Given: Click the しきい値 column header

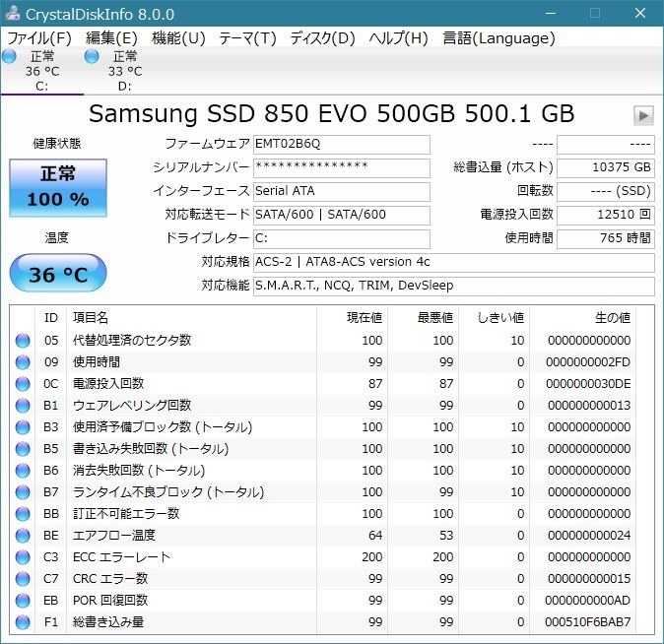Looking at the screenshot, I should tap(501, 317).
